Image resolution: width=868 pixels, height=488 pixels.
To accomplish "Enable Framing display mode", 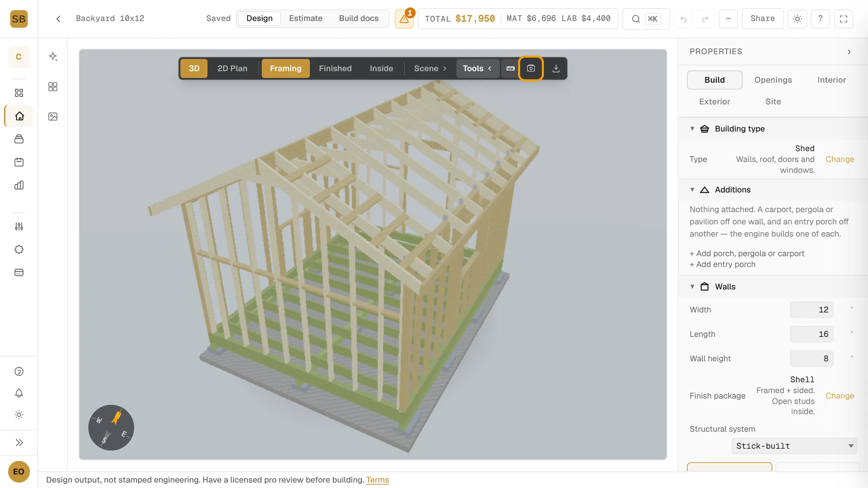I will coord(285,68).
